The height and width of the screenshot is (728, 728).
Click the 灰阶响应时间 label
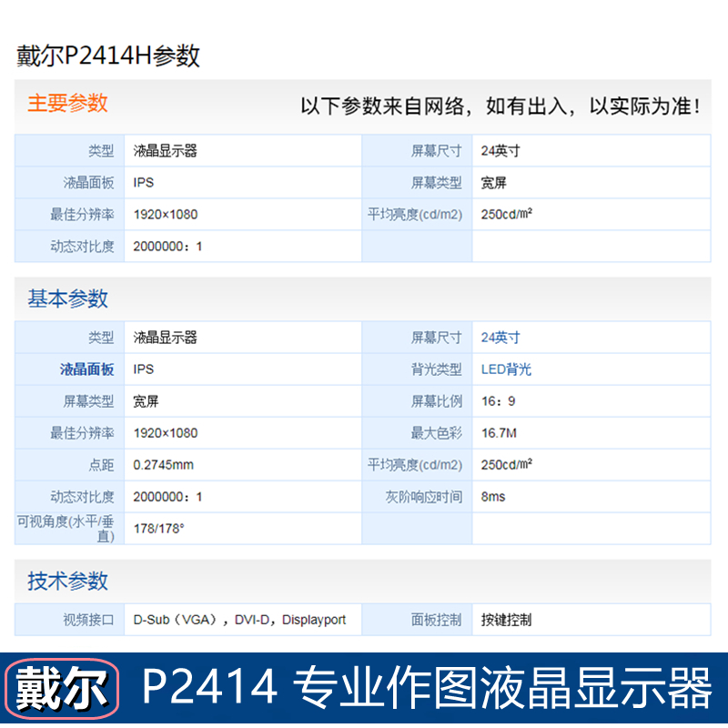(x=424, y=497)
